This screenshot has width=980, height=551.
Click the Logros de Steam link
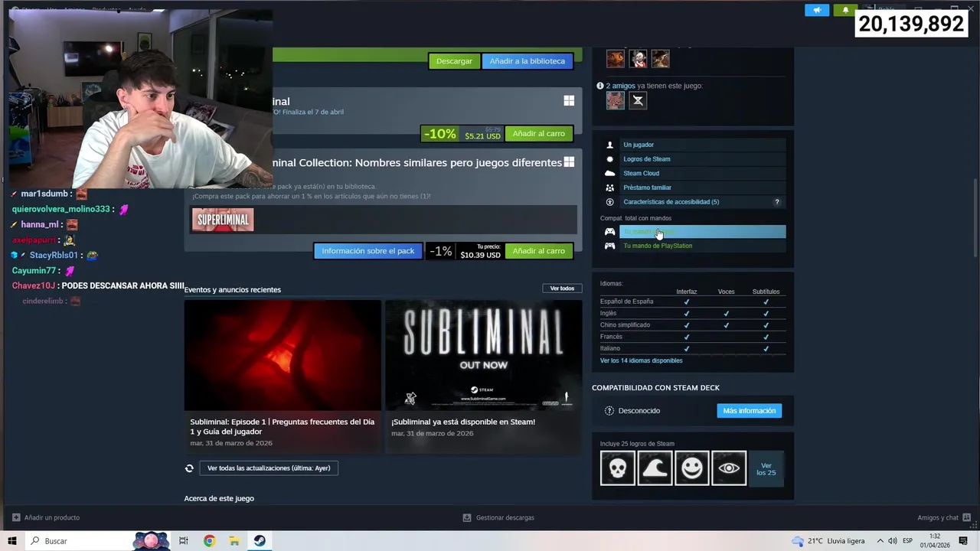coord(647,159)
